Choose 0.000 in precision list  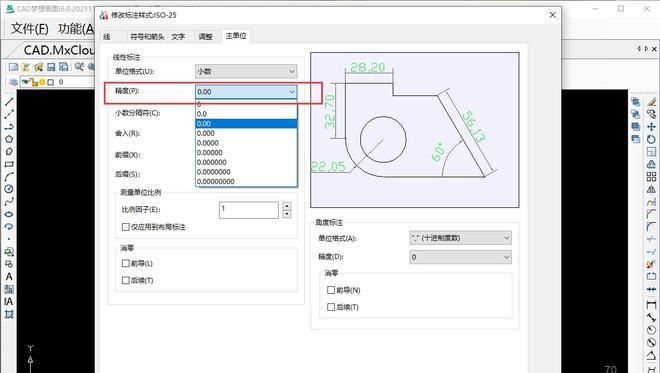(246, 133)
